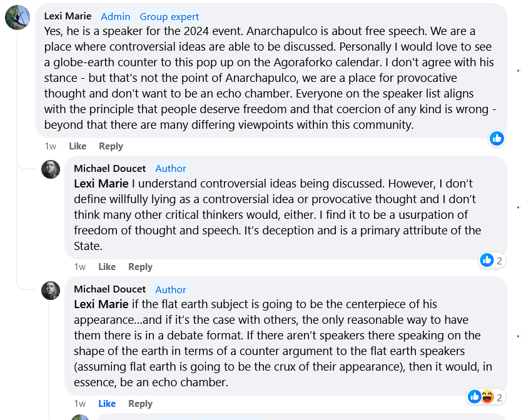Reply to Lexi Marie's comment

click(x=111, y=146)
